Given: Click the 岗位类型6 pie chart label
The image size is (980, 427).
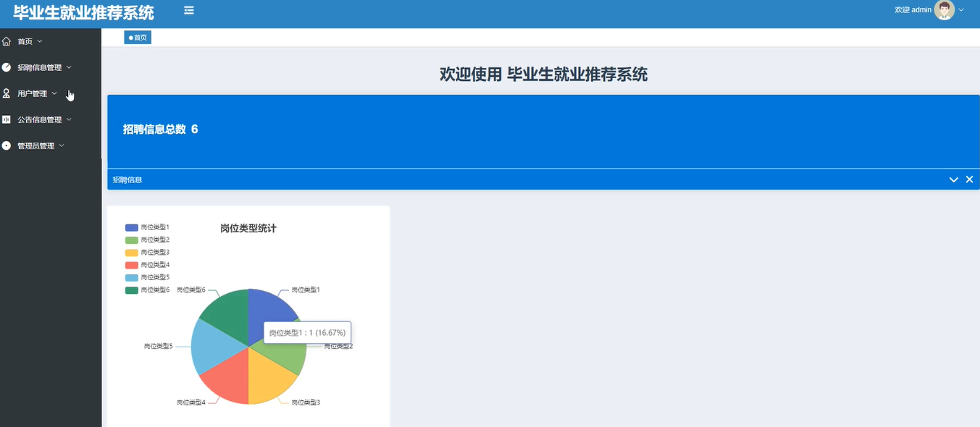Looking at the screenshot, I should pyautogui.click(x=191, y=289).
